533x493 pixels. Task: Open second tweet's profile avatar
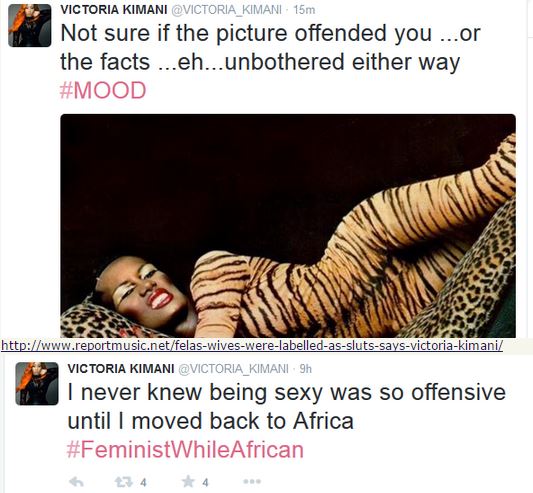pyautogui.click(x=37, y=384)
